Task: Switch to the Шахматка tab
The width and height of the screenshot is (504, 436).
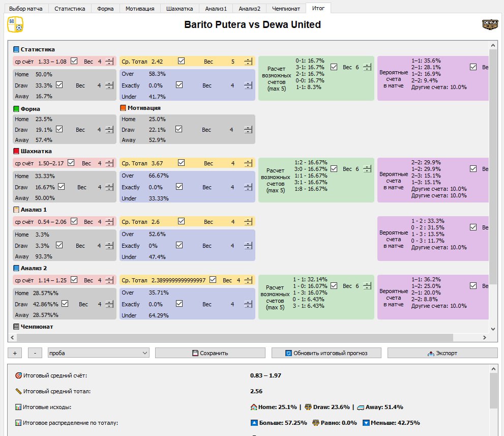Action: coord(180,9)
